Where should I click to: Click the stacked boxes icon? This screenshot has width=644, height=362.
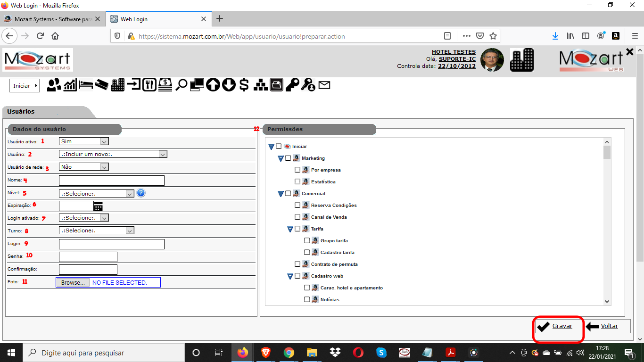click(x=261, y=85)
